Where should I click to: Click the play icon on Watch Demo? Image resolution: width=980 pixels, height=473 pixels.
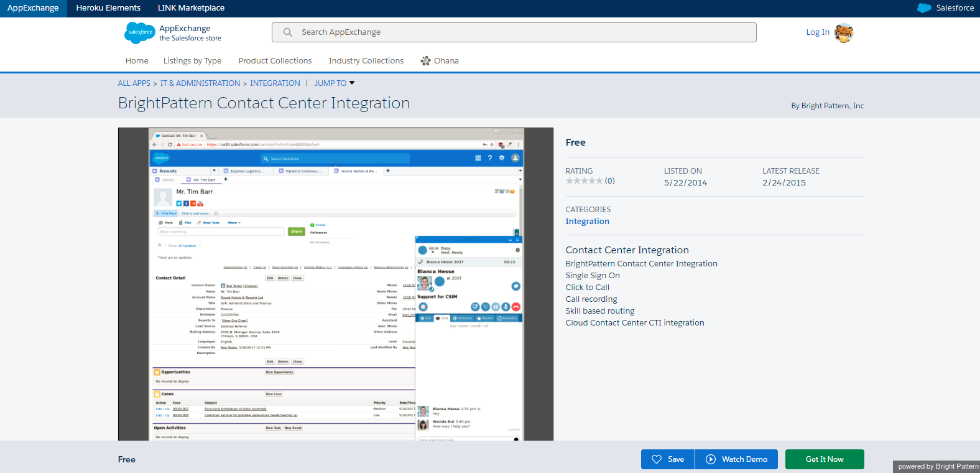coord(711,459)
